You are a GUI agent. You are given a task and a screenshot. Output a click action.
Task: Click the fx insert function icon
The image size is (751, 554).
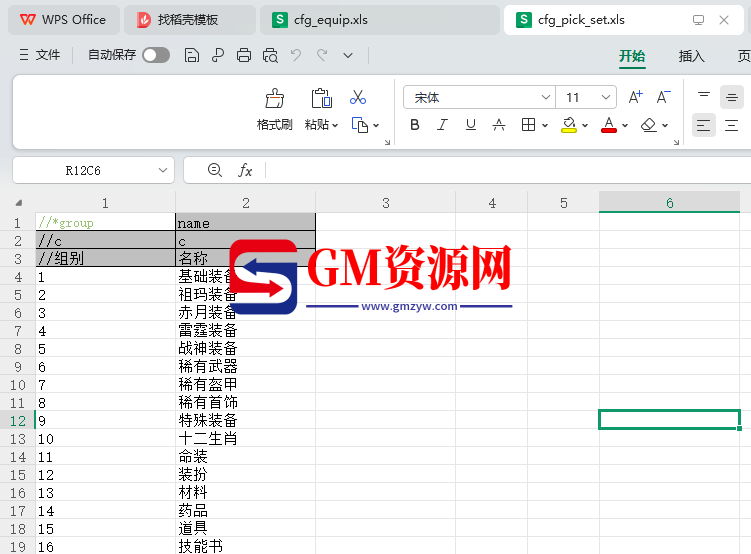(x=245, y=171)
